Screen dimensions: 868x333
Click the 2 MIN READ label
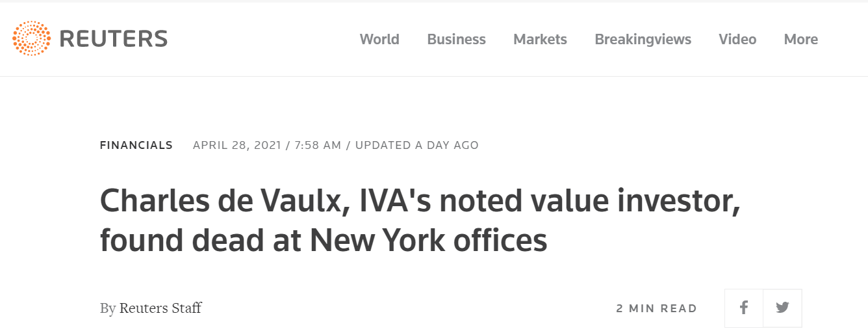coord(656,308)
